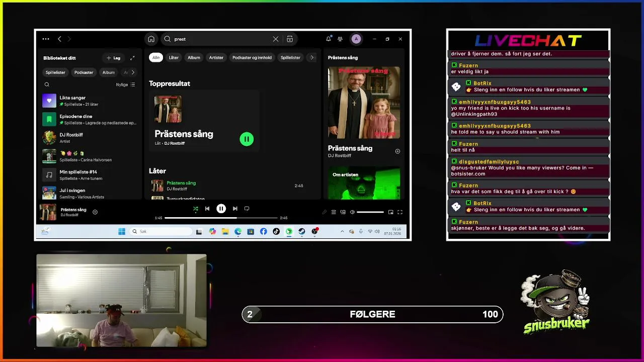Open the connect to device icon
The image size is (644, 362).
click(343, 212)
